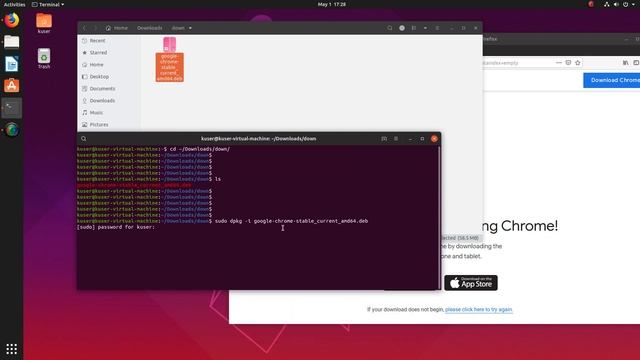Toggle list view in the Files window
Screen dimensions: 640x360
pos(414,28)
